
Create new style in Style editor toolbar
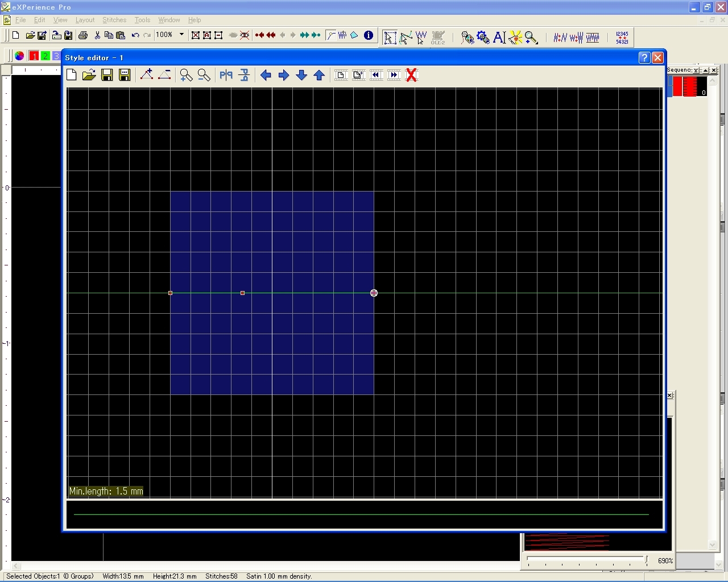click(72, 75)
